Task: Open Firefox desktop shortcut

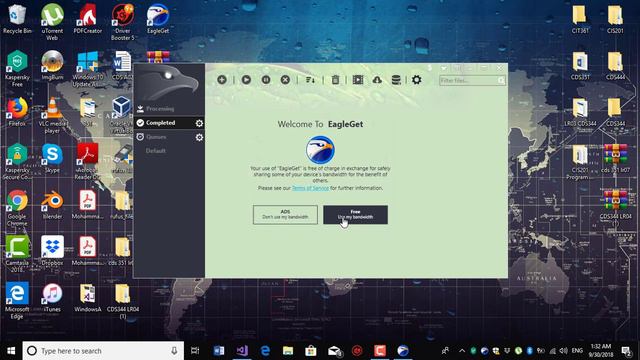Action: coord(17,111)
